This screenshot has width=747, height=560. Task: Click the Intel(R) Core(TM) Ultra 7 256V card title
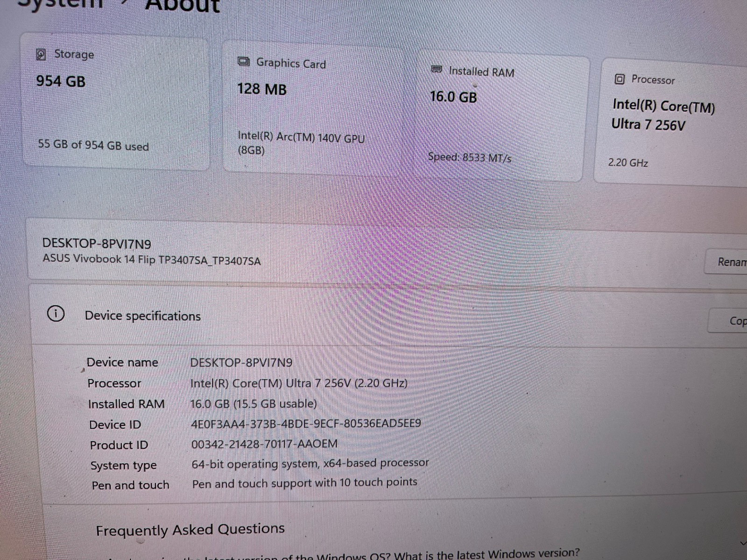pos(663,115)
